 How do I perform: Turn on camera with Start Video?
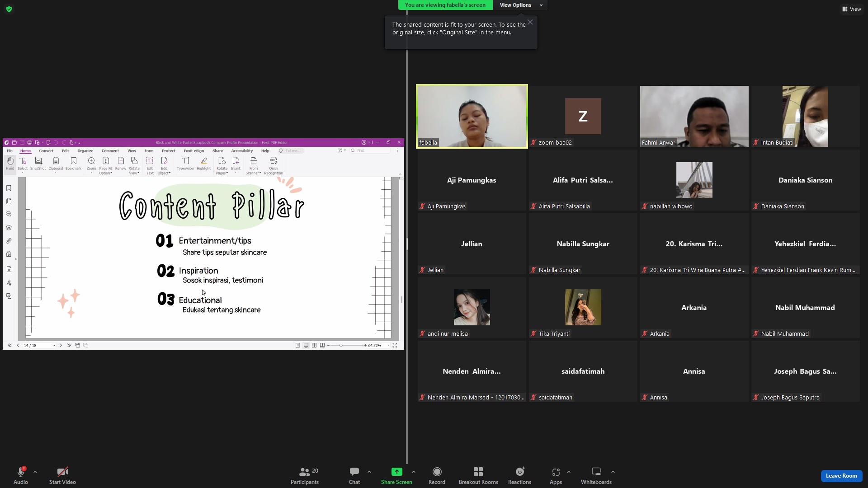(62, 476)
